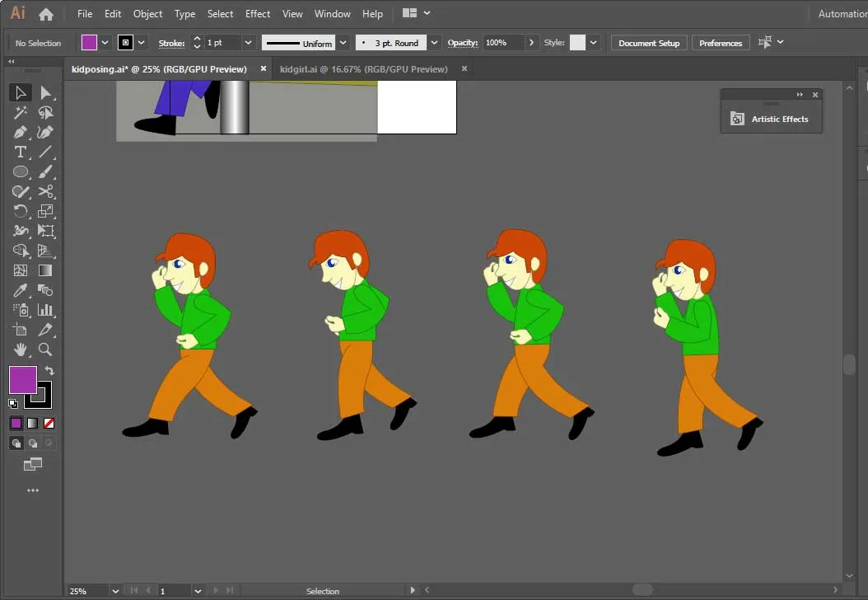
Task: Open the Artistic Effects panel
Action: pos(772,120)
